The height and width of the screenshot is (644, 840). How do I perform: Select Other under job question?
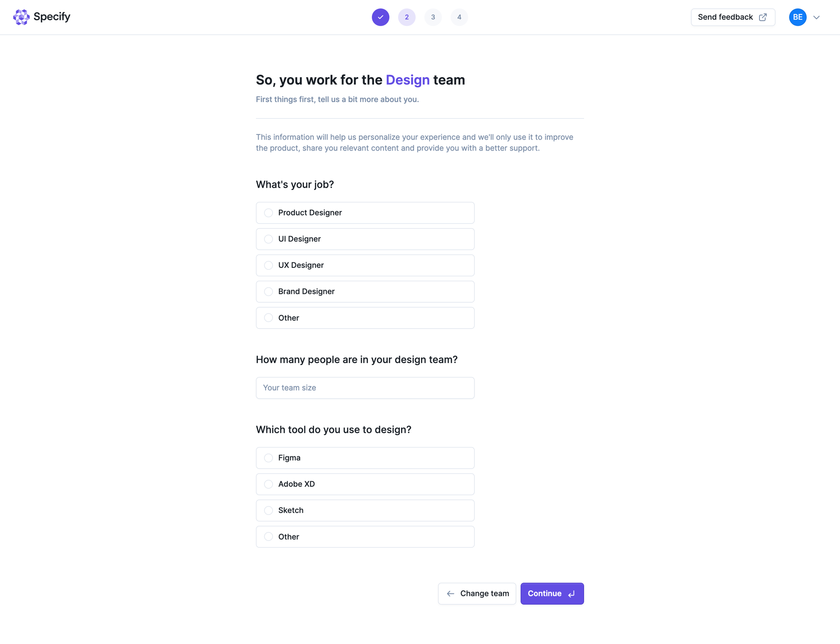[x=268, y=318]
